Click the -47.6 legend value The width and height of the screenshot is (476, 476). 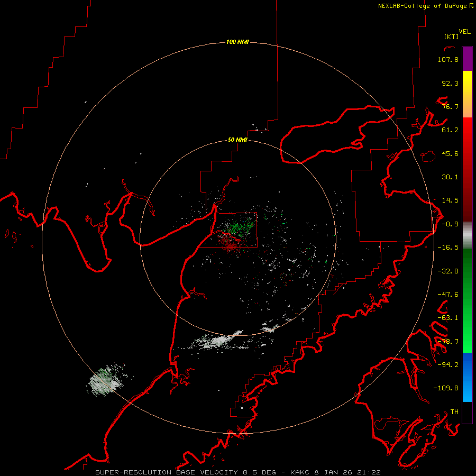(448, 295)
